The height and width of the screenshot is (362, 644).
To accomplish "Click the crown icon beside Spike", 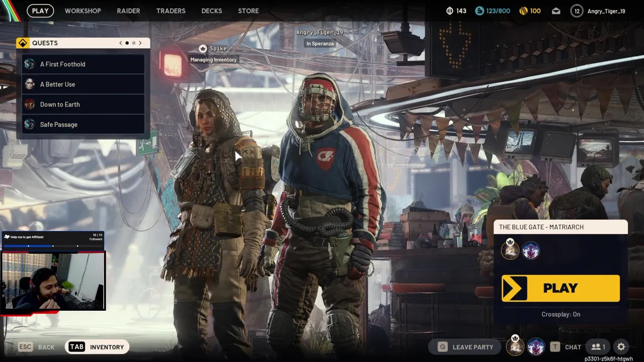I will coord(203,48).
